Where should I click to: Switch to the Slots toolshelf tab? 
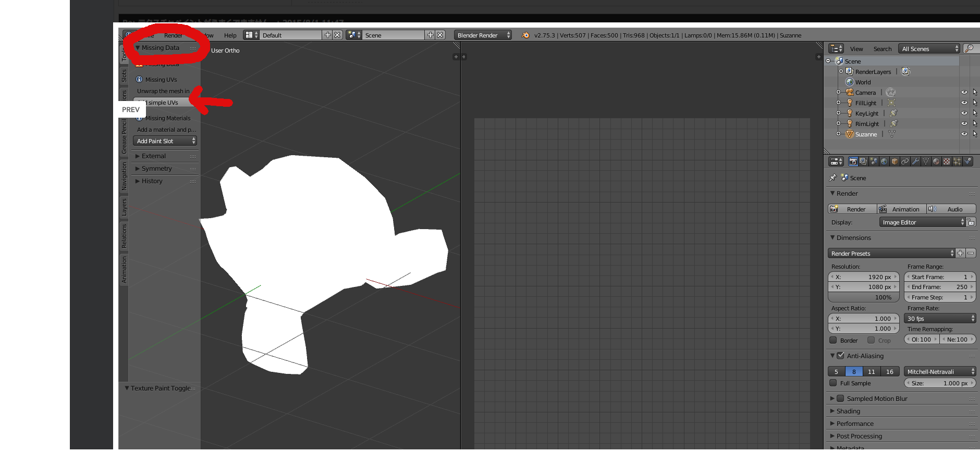pos(124,76)
